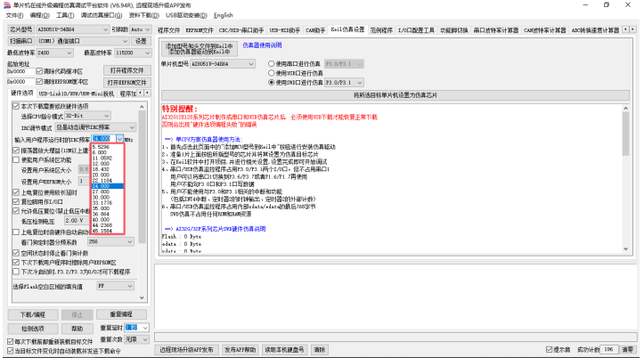Click the application logo icon in the title bar

7,5
